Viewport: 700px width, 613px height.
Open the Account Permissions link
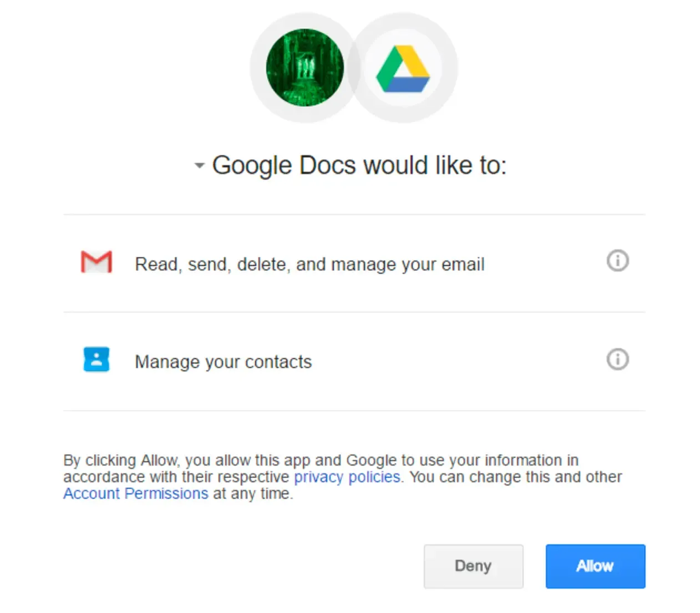[x=135, y=493]
